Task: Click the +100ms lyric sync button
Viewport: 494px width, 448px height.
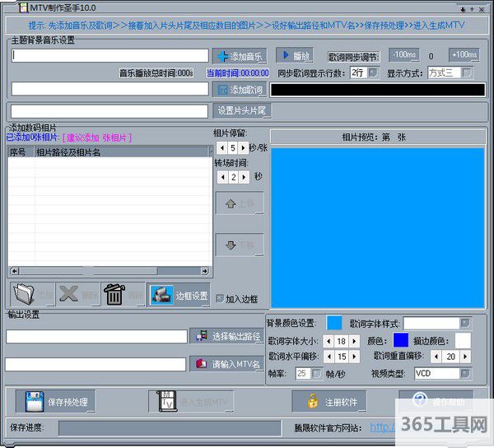Action: [x=464, y=55]
